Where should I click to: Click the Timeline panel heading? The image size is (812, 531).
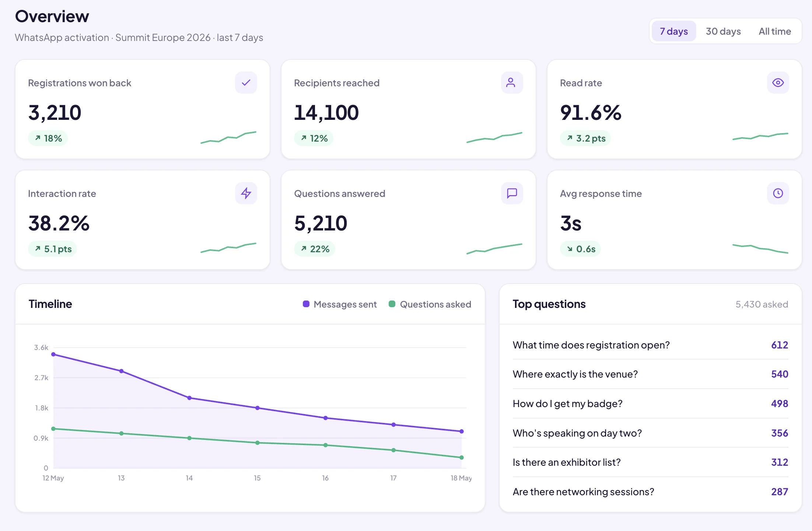coord(50,304)
